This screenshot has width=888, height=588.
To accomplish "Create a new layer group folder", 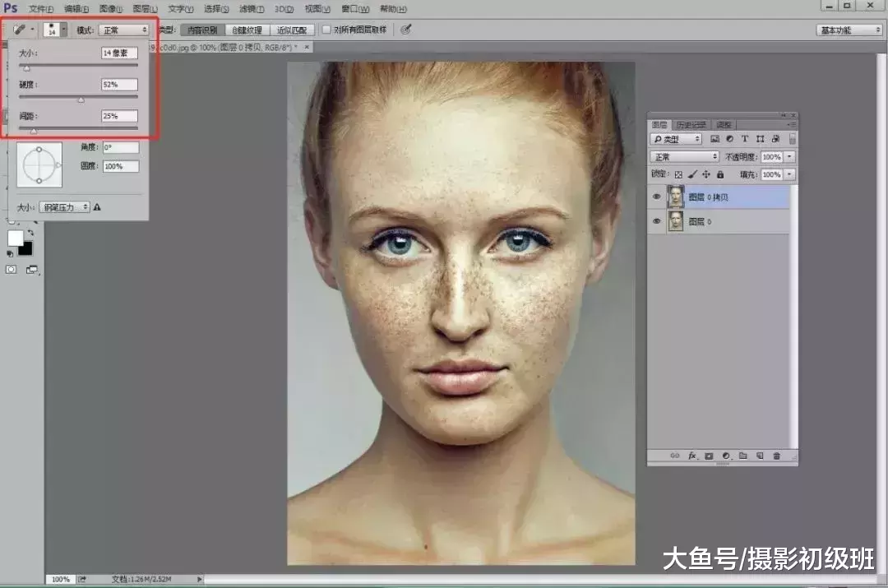I will pos(742,455).
